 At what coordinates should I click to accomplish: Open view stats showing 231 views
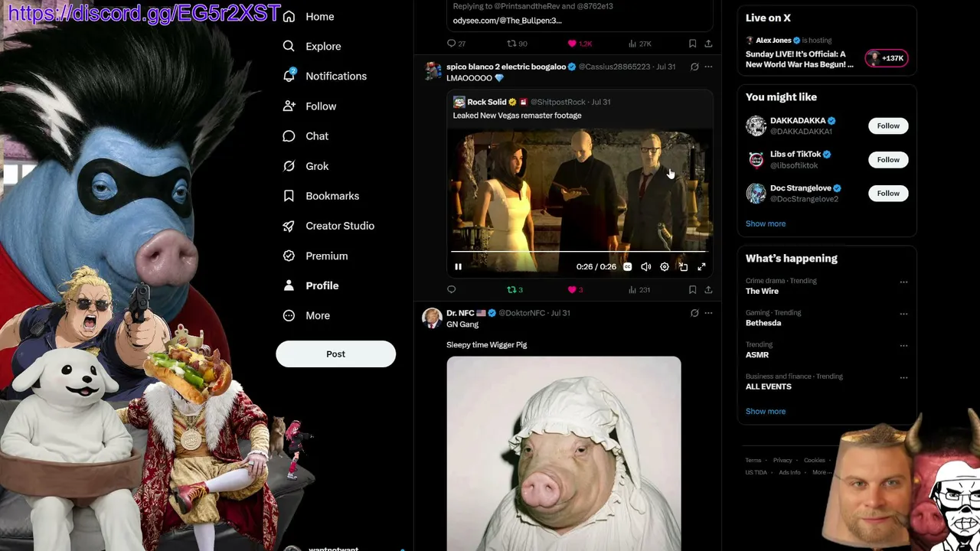tap(639, 290)
